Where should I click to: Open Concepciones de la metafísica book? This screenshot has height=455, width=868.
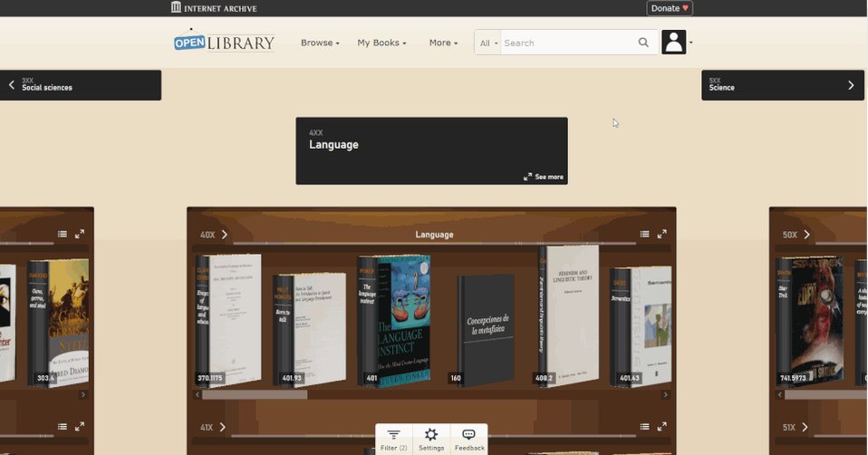(486, 330)
